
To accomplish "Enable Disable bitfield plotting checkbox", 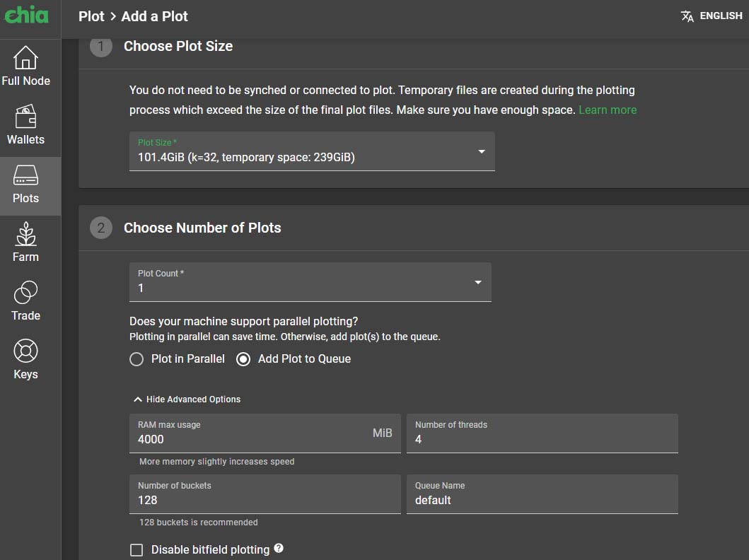I will (137, 549).
